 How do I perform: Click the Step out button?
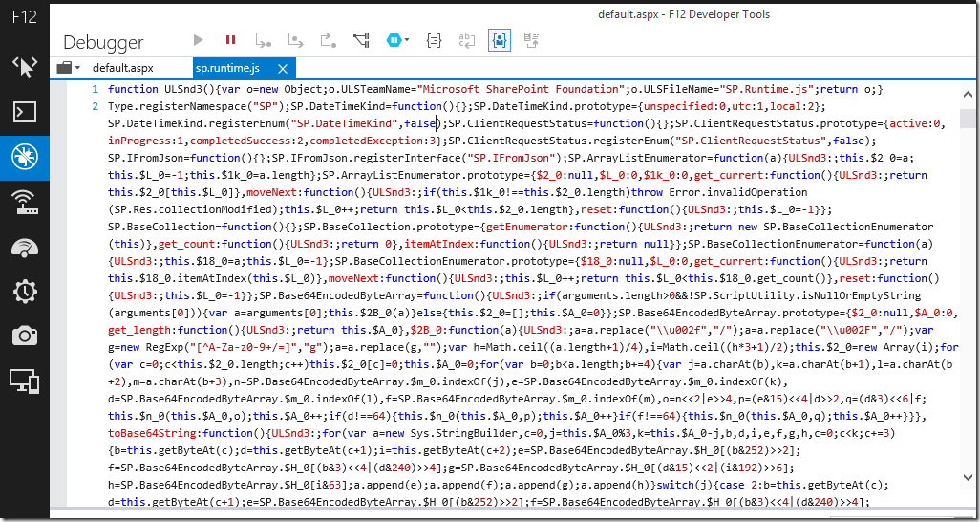(329, 40)
